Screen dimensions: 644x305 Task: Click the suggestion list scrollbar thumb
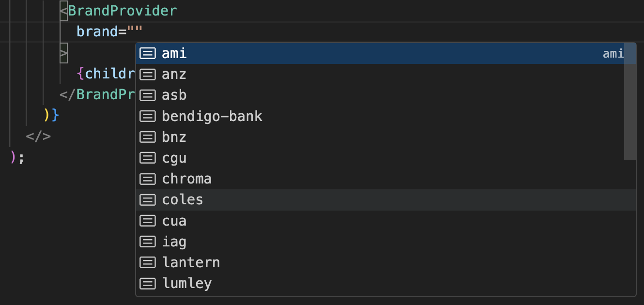click(629, 102)
